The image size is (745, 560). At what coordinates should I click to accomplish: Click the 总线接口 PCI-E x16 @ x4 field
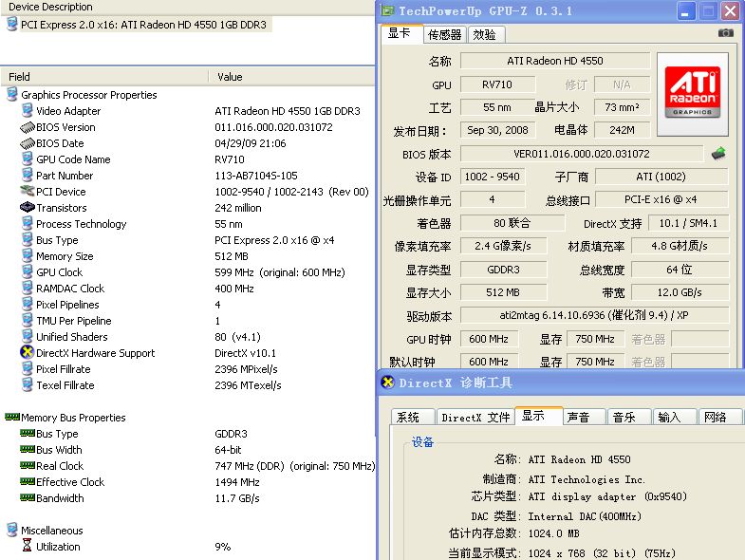point(661,199)
